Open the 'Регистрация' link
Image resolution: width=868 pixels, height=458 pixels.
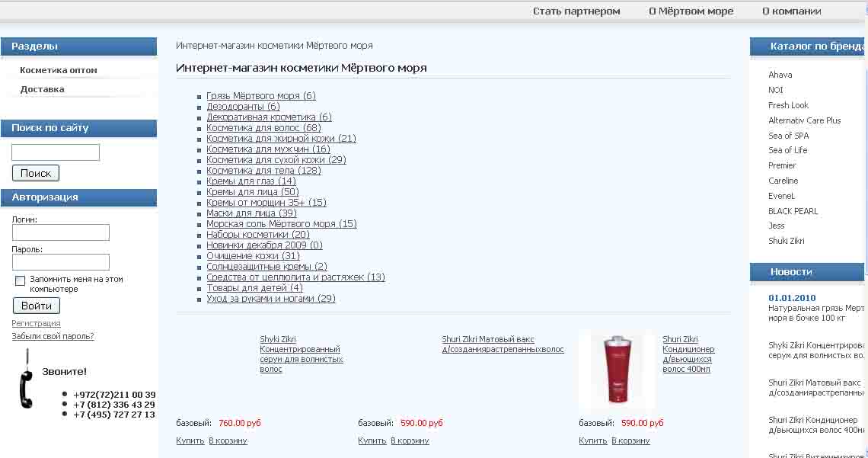(x=36, y=323)
